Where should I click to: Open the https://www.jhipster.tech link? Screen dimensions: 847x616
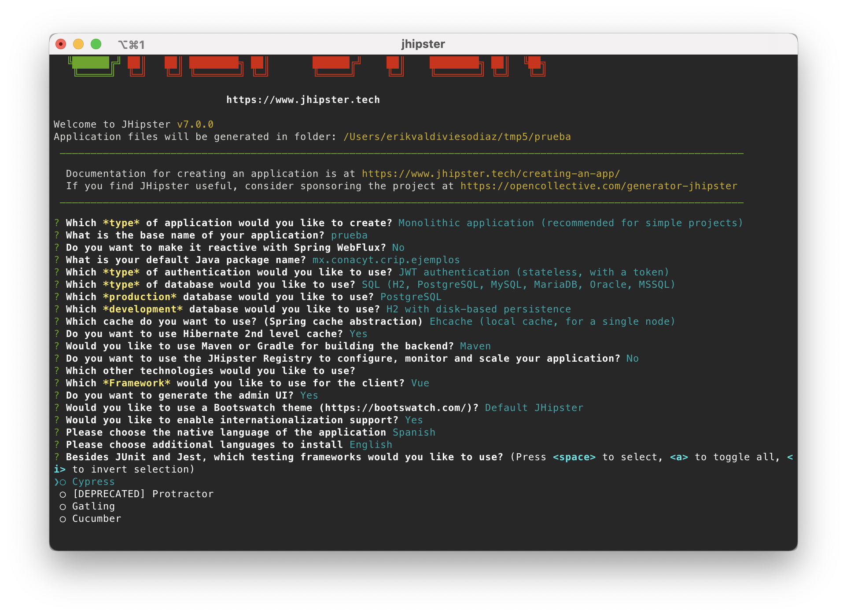point(303,100)
